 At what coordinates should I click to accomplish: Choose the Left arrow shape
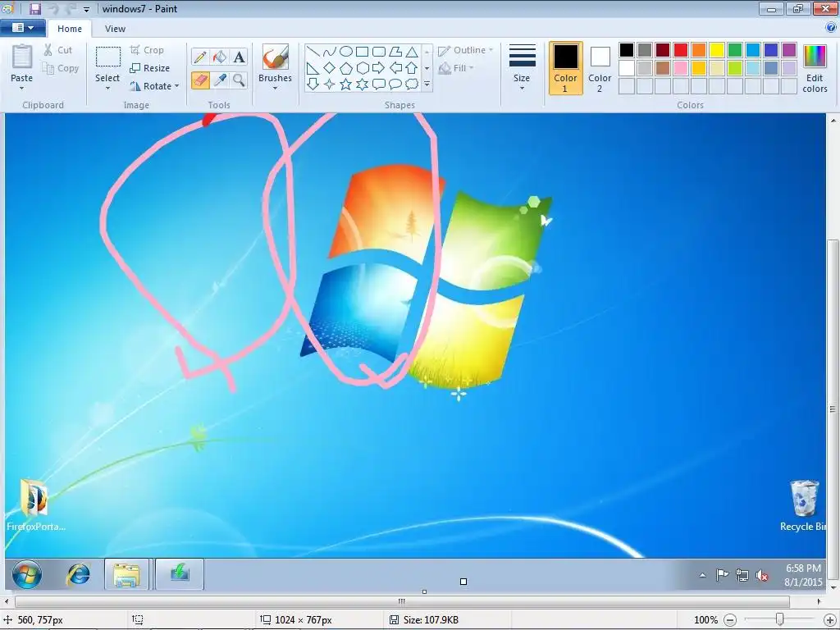pyautogui.click(x=395, y=68)
